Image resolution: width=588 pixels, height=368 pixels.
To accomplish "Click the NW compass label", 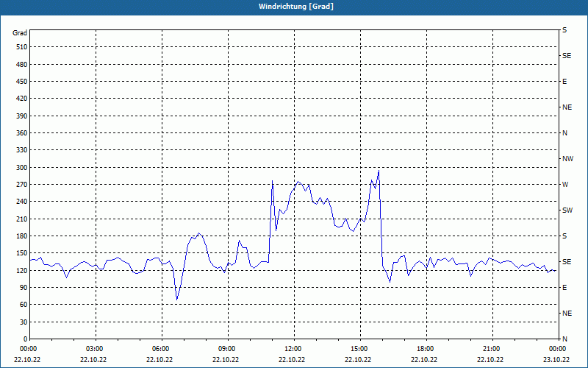I will [567, 159].
